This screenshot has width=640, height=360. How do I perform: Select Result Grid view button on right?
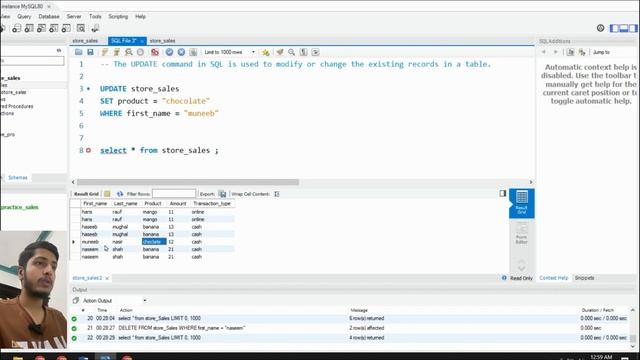tap(522, 203)
